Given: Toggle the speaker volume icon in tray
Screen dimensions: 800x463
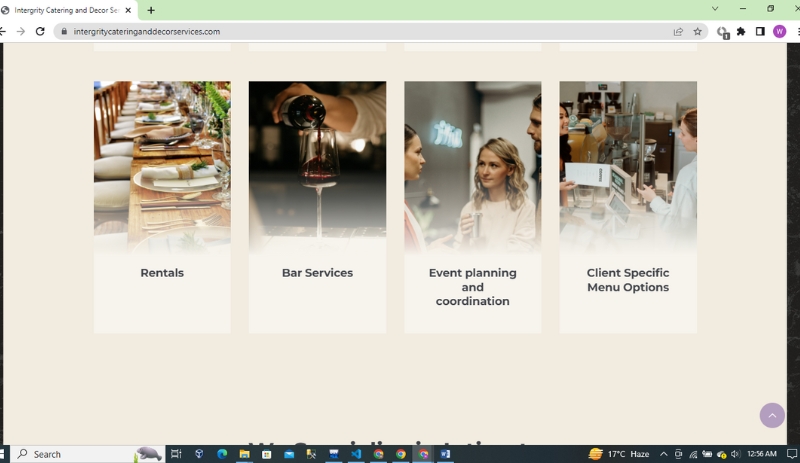Looking at the screenshot, I should [x=735, y=454].
